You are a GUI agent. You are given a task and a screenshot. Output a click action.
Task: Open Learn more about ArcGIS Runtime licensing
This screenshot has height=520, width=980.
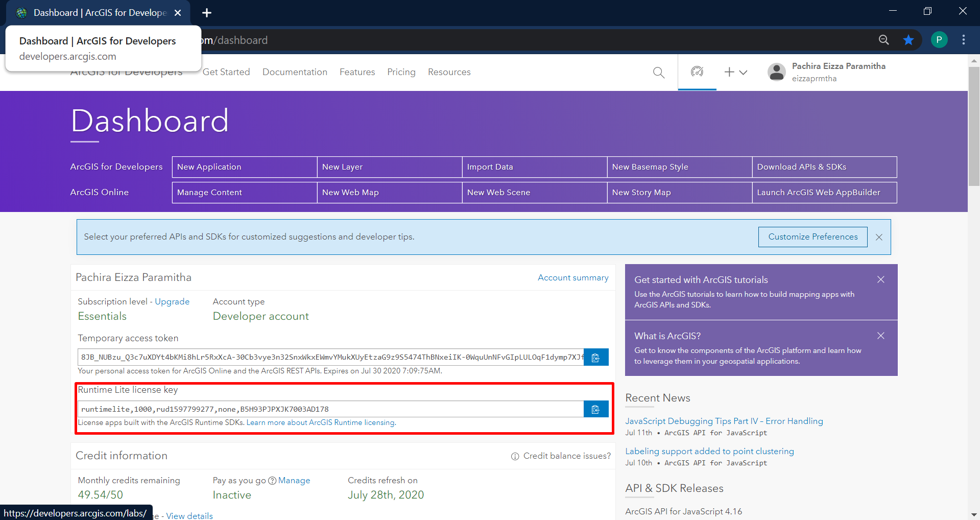[321, 422]
